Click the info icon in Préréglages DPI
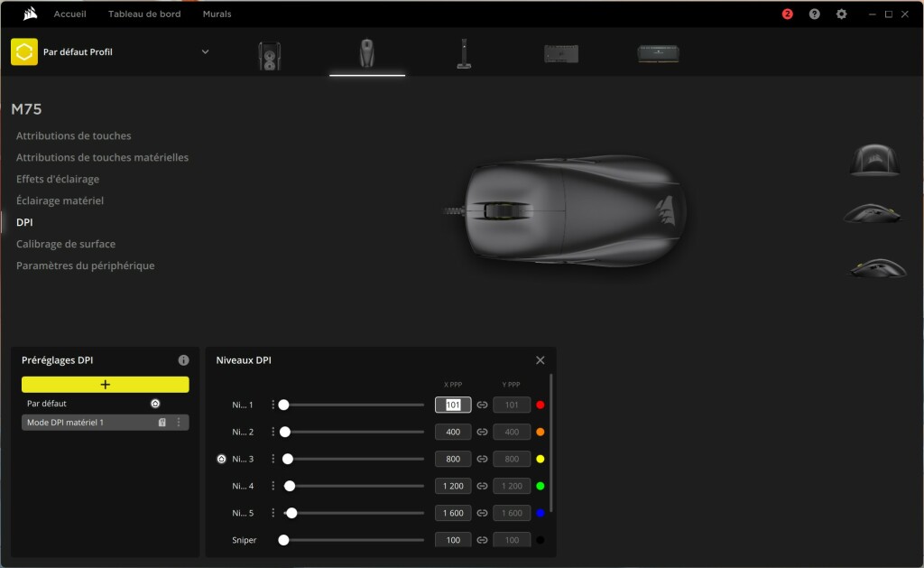This screenshot has width=924, height=568. [x=183, y=359]
